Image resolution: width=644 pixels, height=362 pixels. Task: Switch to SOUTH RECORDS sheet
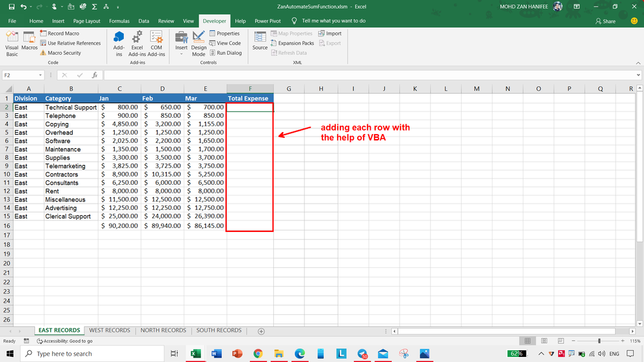point(219,330)
